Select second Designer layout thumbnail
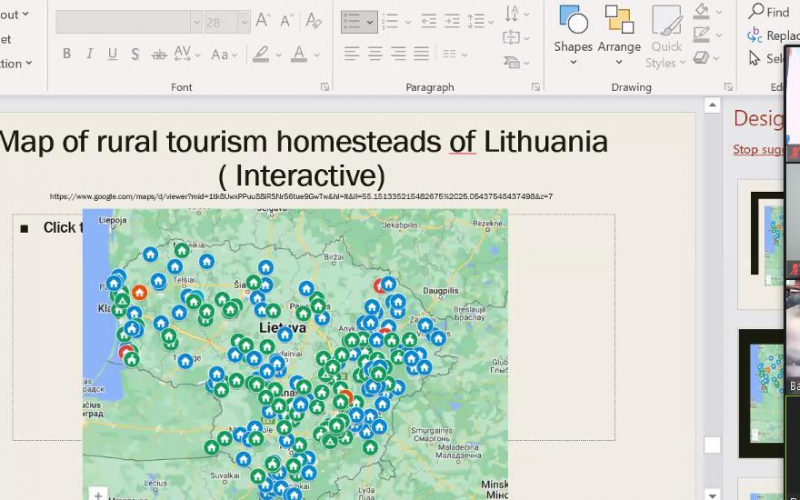Image resolution: width=800 pixels, height=500 pixels. tap(762, 393)
